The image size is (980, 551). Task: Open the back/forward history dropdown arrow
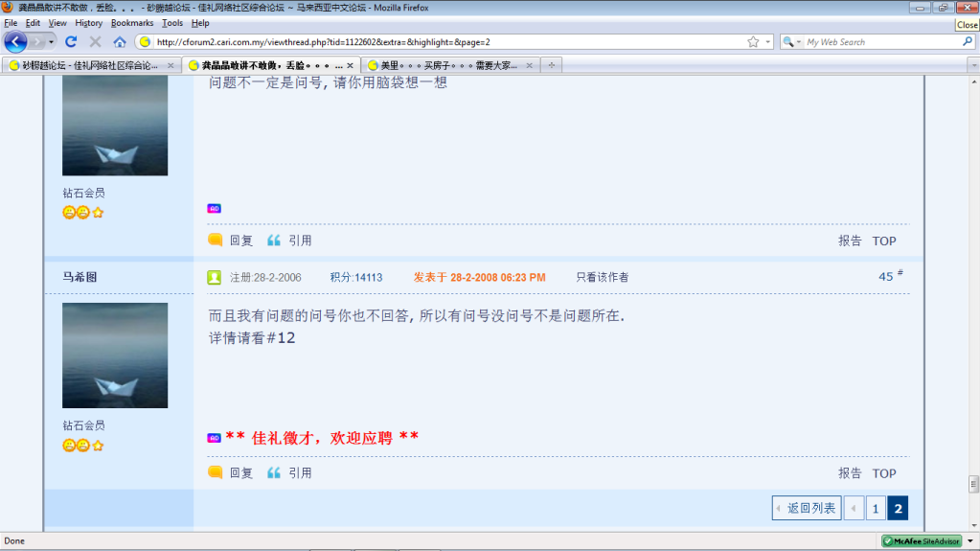point(51,42)
